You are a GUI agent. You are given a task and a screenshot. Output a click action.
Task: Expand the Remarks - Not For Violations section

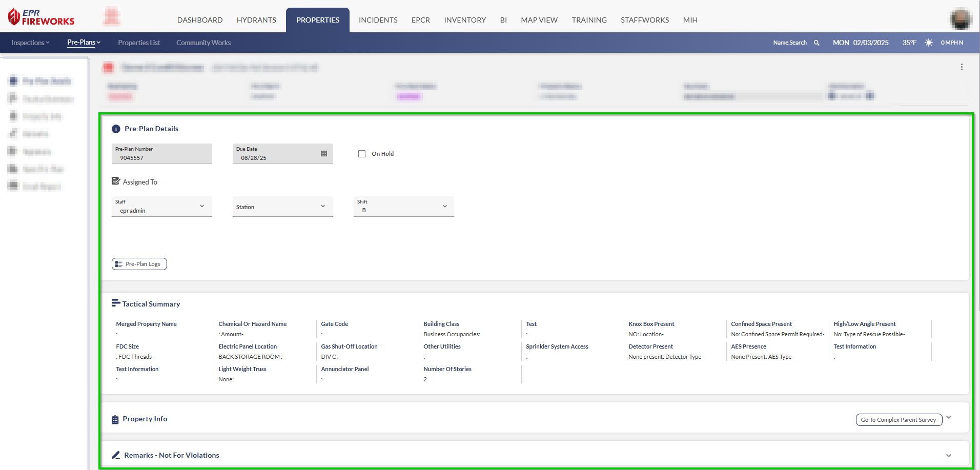[x=948, y=456]
